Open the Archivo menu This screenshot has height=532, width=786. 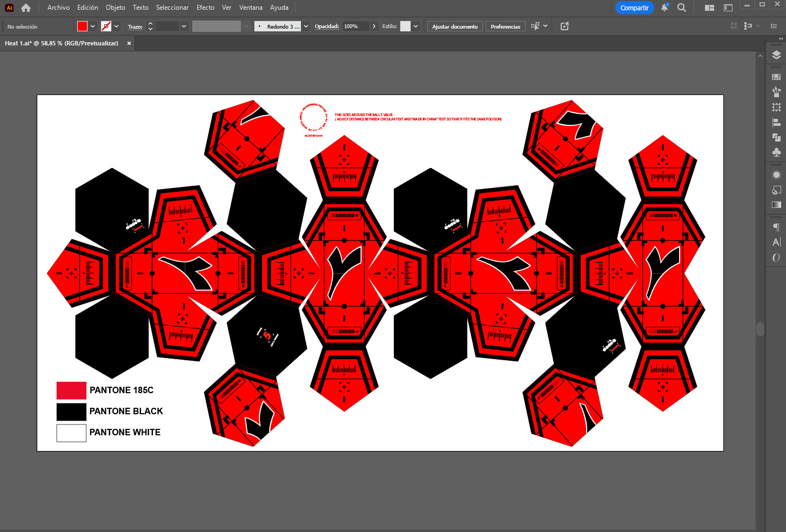[58, 8]
